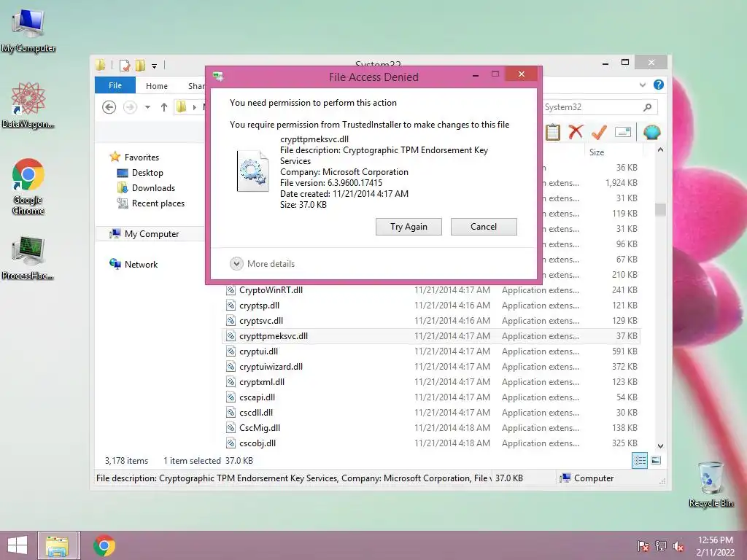This screenshot has height=560, width=747.
Task: Click the Paste clipboard toolbar icon
Action: coord(553,132)
